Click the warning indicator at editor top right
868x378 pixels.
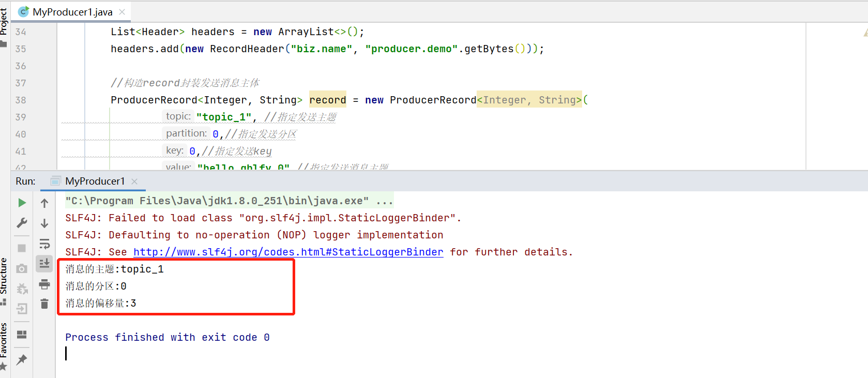pos(865,33)
